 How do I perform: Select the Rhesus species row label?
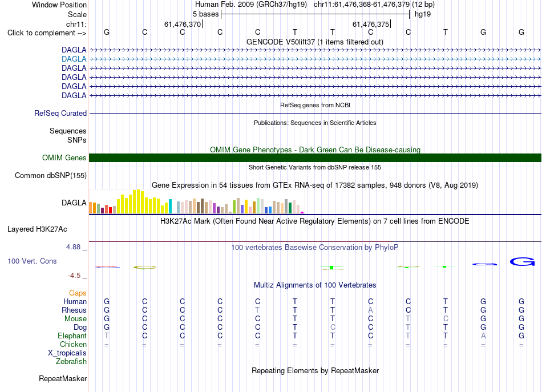pos(74,310)
